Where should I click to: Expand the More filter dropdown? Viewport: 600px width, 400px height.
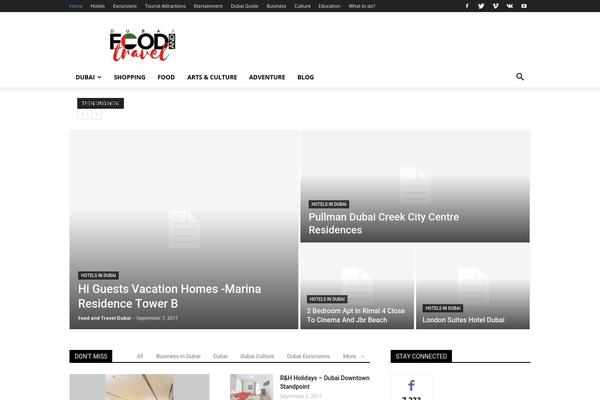[x=354, y=356]
